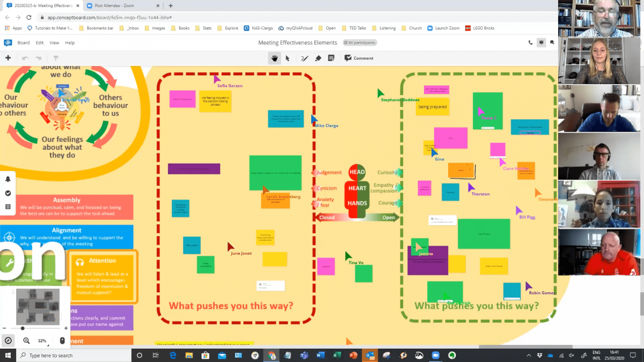Open Zoom from the taskbar
Viewport: 644px width, 362px height.
pyautogui.click(x=435, y=355)
